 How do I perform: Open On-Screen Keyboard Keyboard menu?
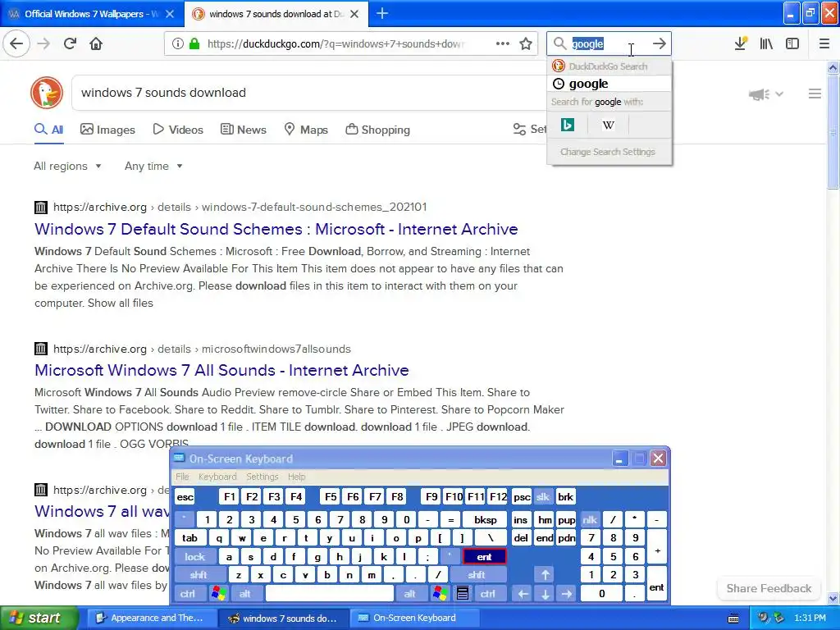pyautogui.click(x=217, y=477)
